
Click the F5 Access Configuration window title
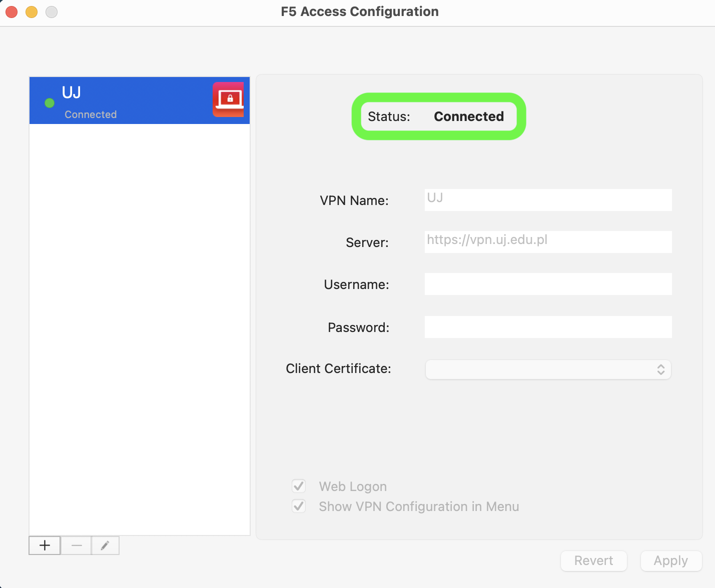(x=360, y=11)
